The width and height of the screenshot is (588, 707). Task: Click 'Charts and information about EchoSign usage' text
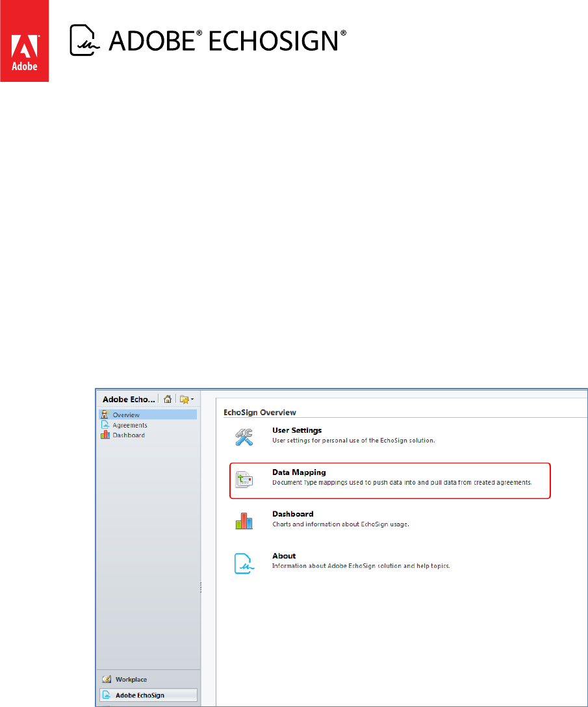(340, 524)
